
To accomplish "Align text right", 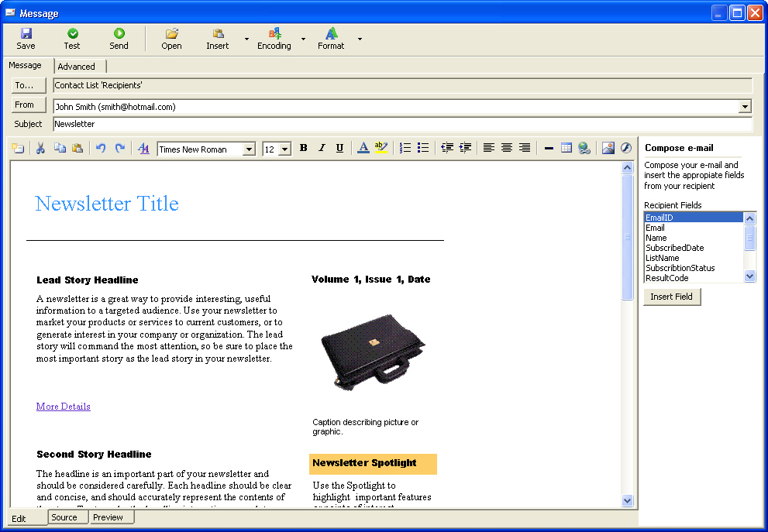I will pyautogui.click(x=525, y=148).
